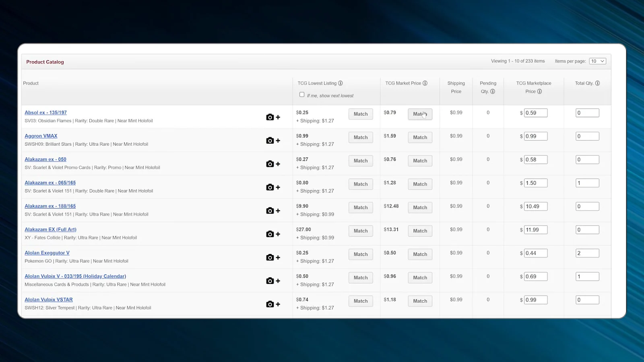Open the camera icon for Absol ex

pos(270,117)
